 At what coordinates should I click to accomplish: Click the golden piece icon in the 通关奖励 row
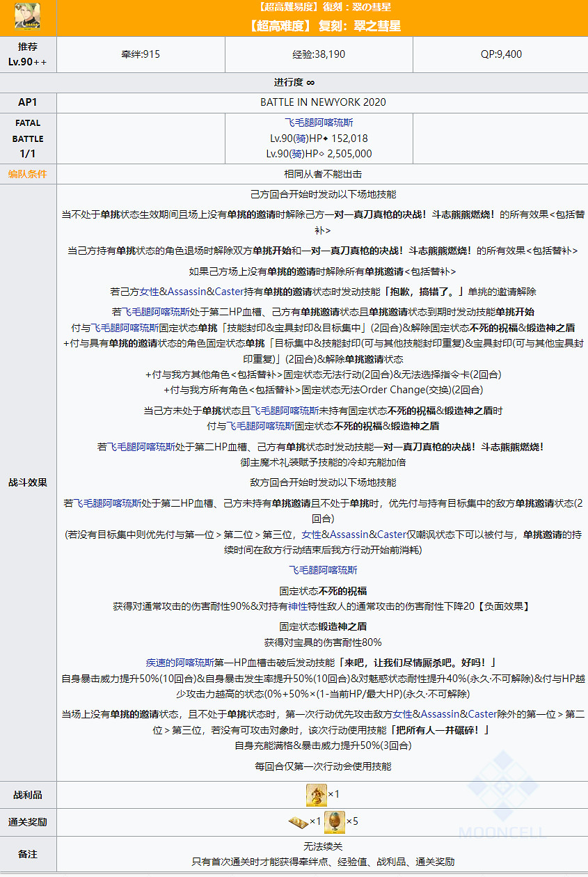pyautogui.click(x=299, y=821)
